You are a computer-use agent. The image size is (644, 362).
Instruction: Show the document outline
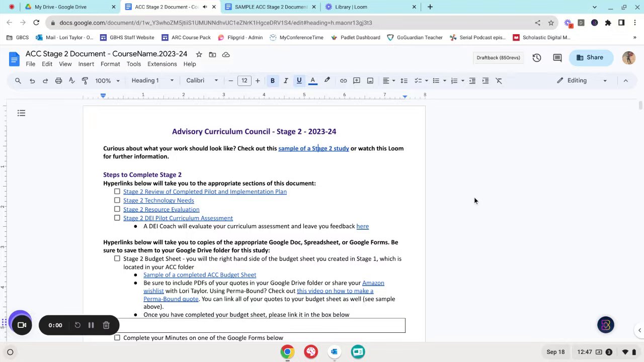click(x=21, y=113)
